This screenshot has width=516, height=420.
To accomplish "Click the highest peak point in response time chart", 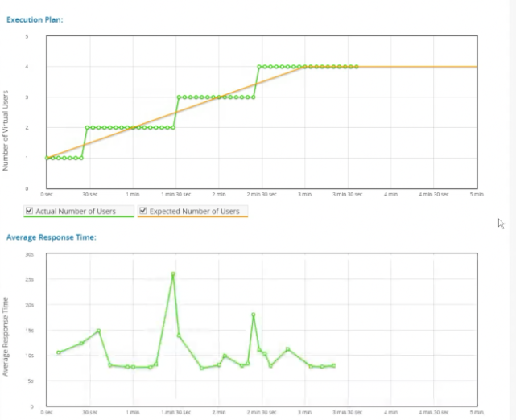I will (x=173, y=274).
